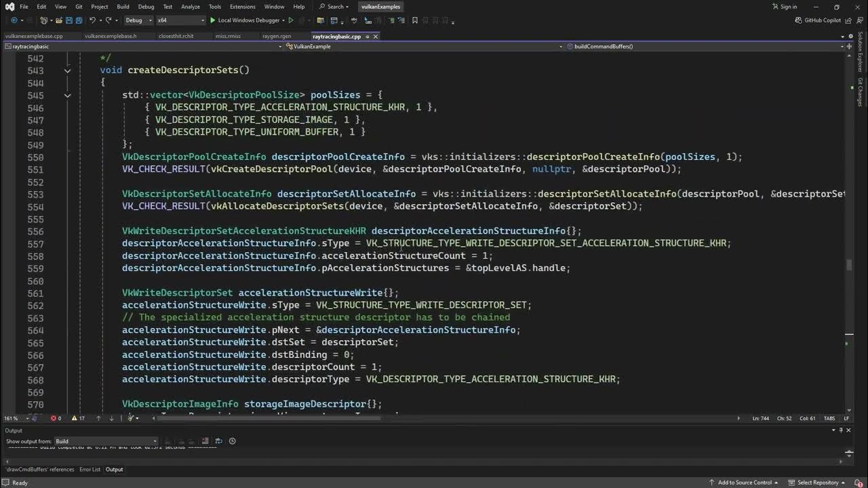The image size is (868, 488).
Task: Click the editor vertical scrollbar
Action: (849, 264)
